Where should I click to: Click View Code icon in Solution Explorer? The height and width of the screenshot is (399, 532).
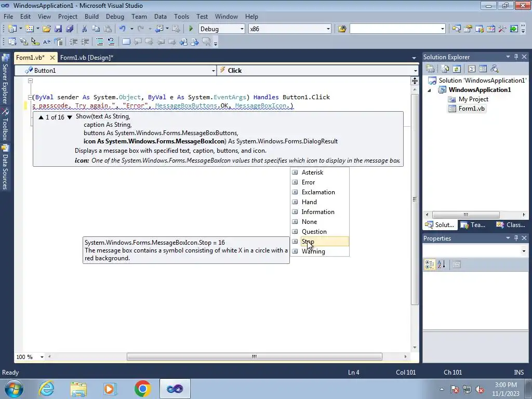click(x=472, y=69)
